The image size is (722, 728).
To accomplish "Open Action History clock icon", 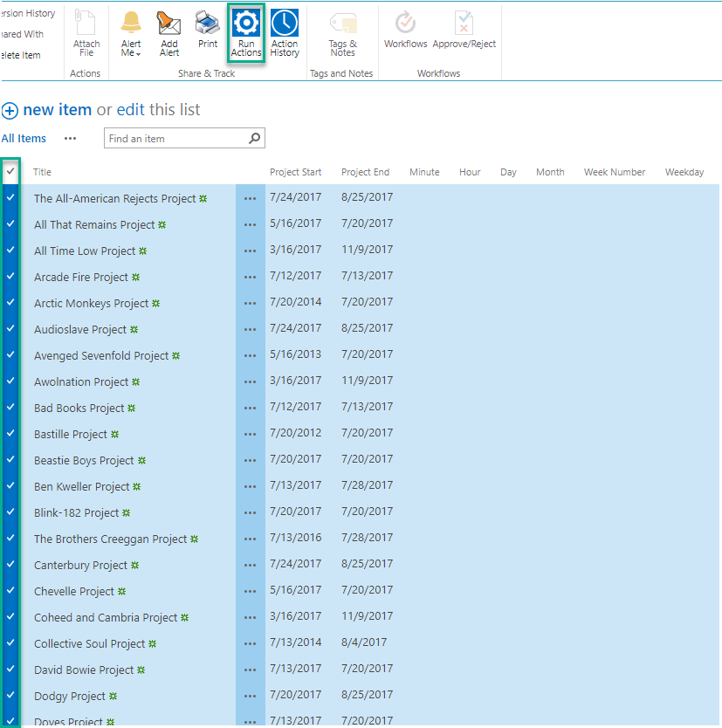I will (x=285, y=23).
